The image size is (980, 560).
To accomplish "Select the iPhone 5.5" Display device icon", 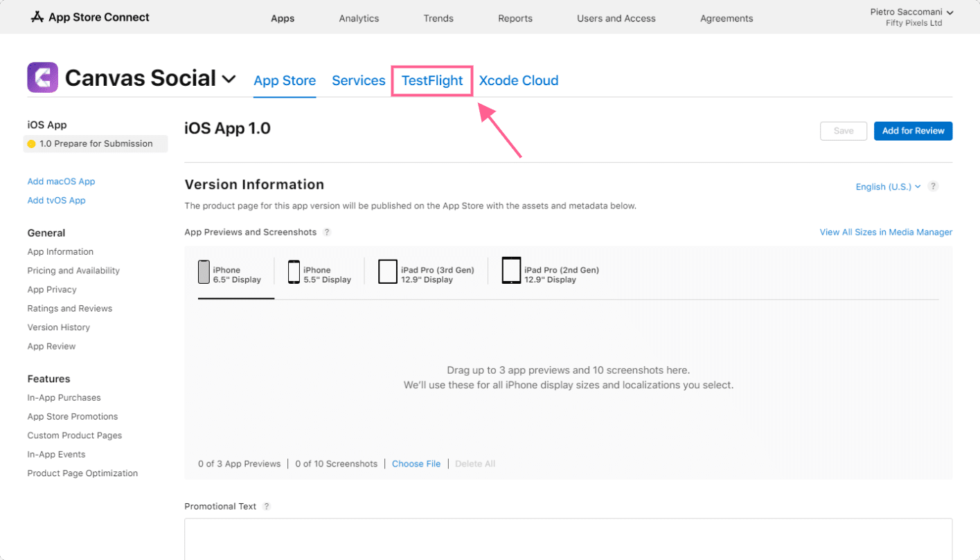I will [294, 272].
